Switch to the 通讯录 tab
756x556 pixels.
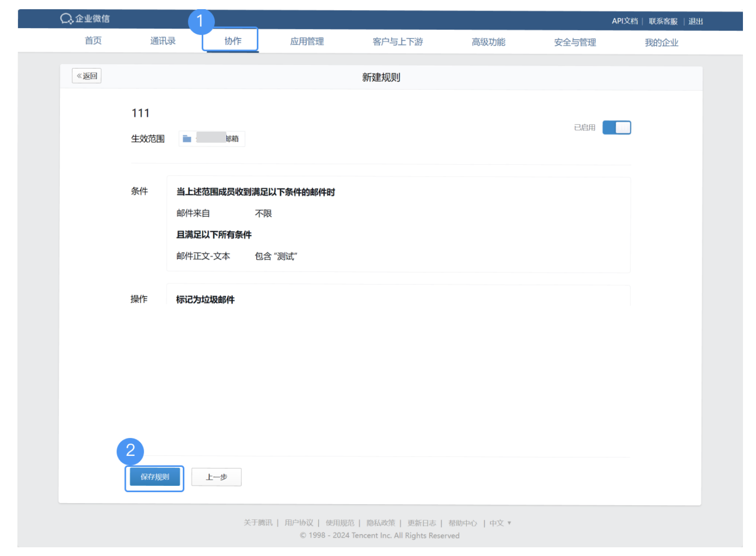point(163,41)
